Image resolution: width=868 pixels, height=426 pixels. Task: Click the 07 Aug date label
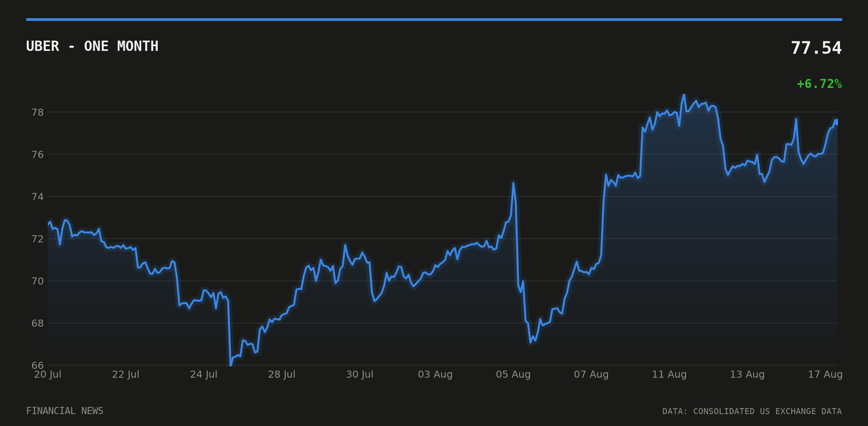[591, 374]
